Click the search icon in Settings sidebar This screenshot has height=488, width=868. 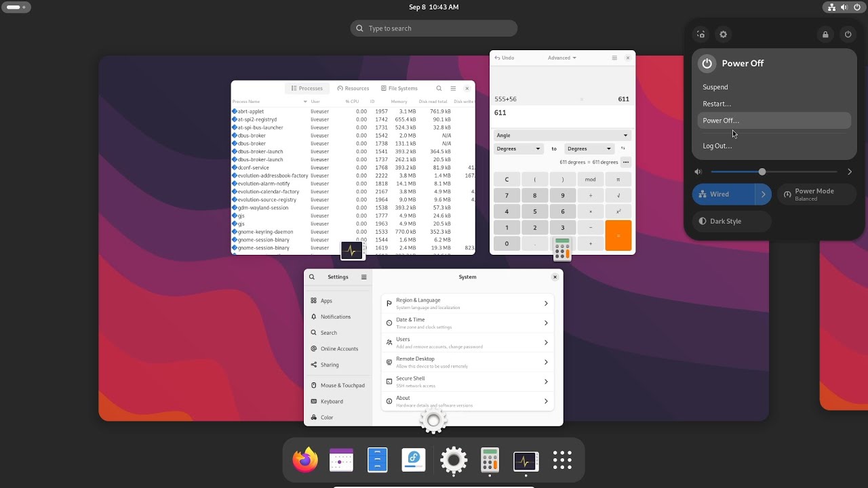[x=312, y=277]
